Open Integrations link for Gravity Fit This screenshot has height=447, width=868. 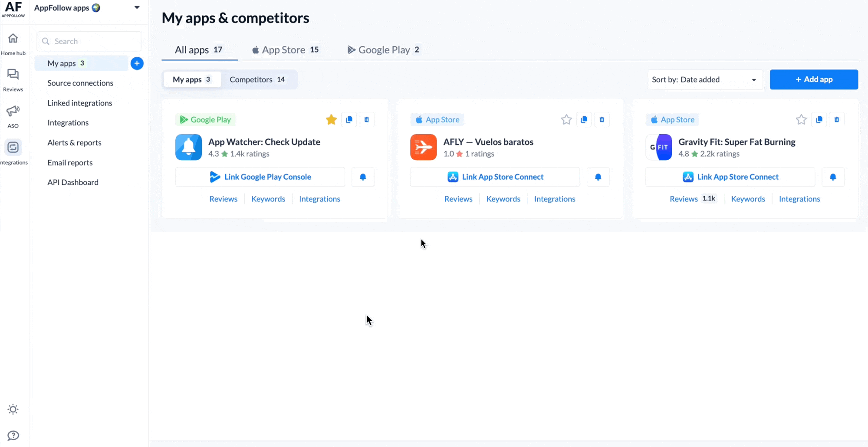coord(799,199)
